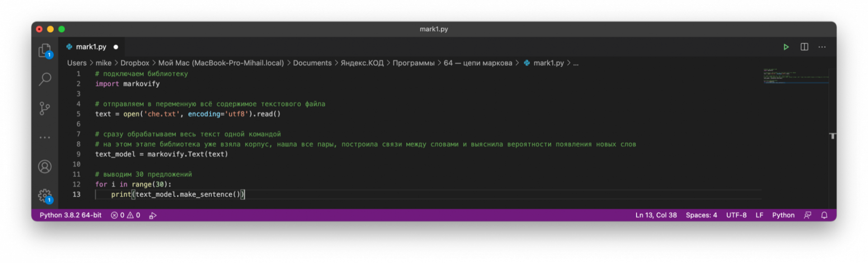
Task: Click the feedback icon in status bar
Action: tap(807, 216)
